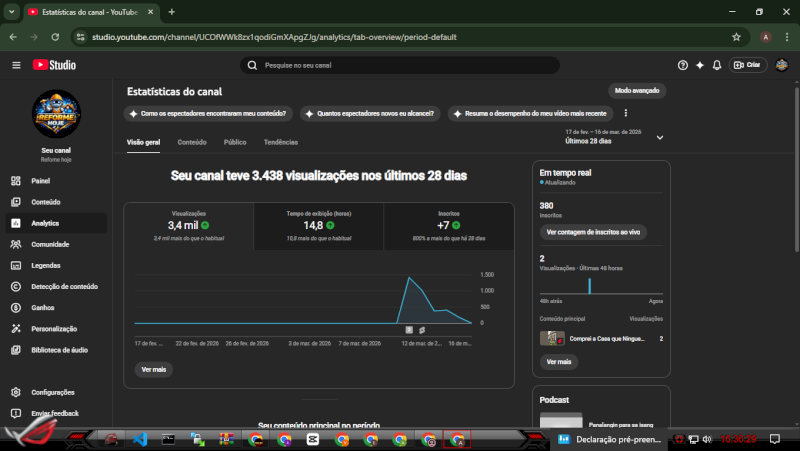Switch to the Público tab
The height and width of the screenshot is (451, 800).
pos(235,142)
